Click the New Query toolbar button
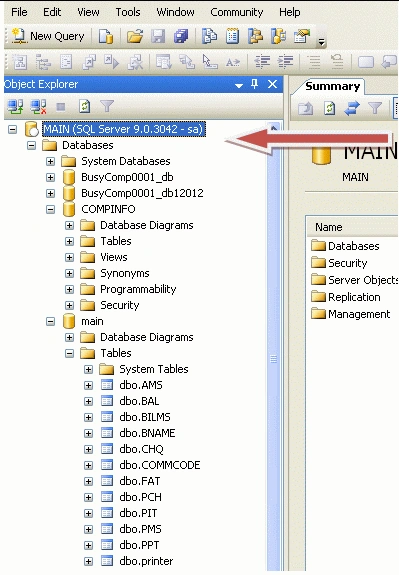399x575 pixels. 48,36
